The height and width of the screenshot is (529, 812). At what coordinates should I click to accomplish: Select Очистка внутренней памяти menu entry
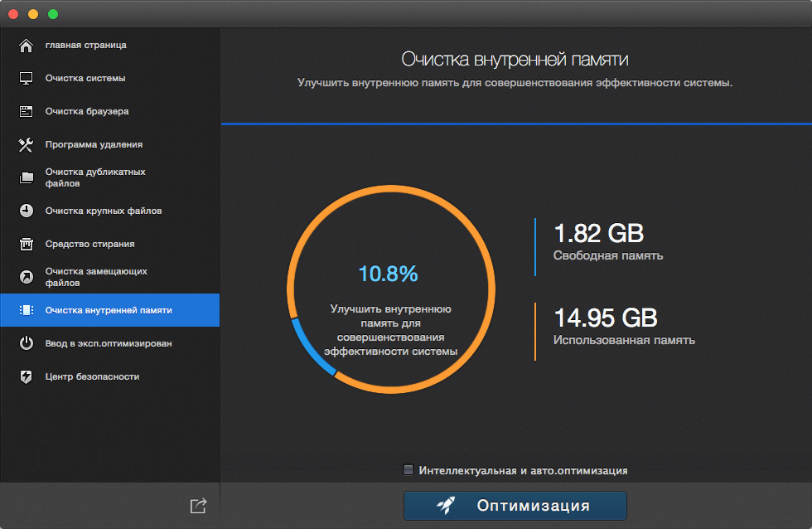point(109,310)
